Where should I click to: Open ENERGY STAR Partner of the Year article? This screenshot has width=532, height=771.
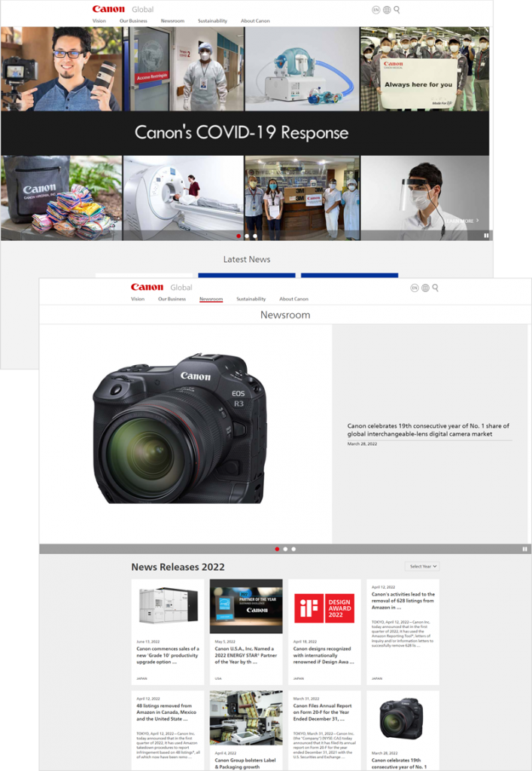(x=245, y=656)
